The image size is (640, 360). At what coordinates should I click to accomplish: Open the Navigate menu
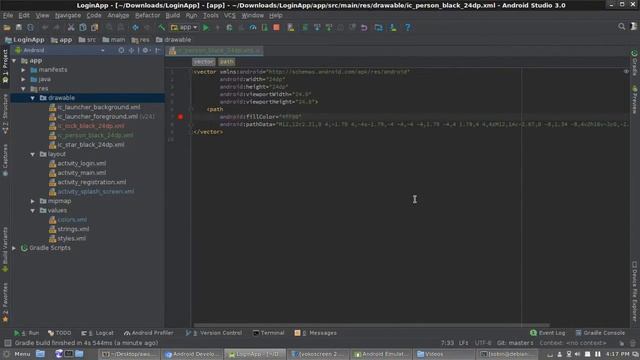tap(68, 16)
